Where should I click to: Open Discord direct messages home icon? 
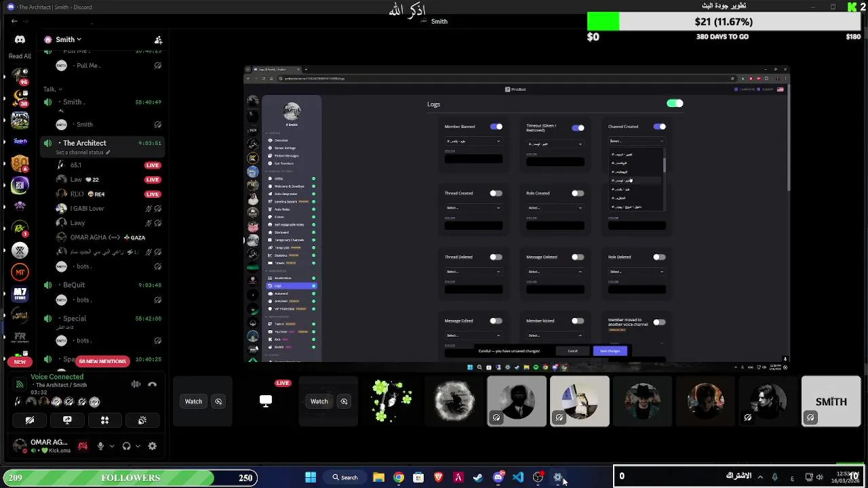[x=20, y=39]
